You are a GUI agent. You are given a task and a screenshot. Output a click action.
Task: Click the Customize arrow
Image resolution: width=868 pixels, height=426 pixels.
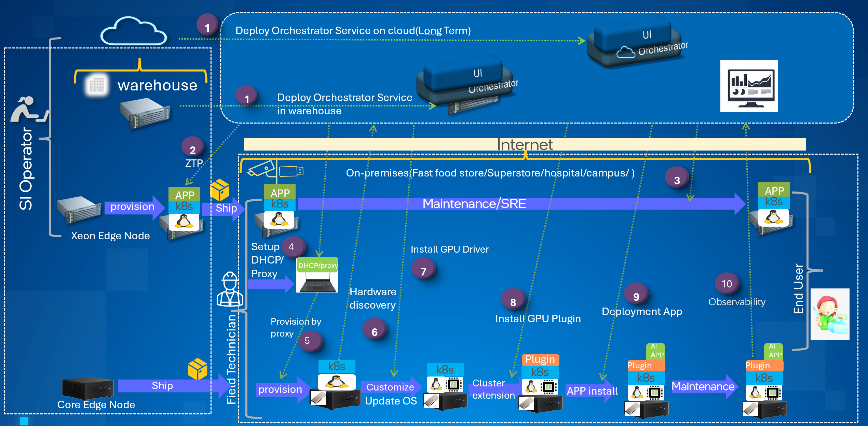pyautogui.click(x=391, y=387)
